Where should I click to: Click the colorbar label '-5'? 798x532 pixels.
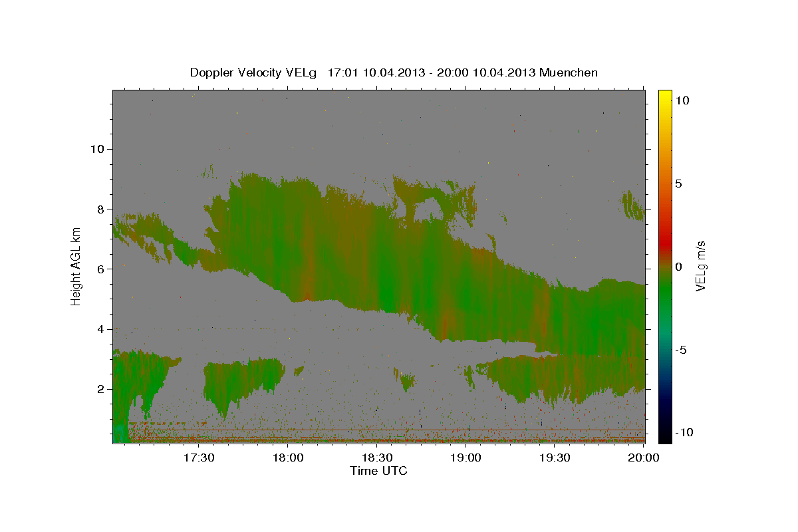point(681,350)
